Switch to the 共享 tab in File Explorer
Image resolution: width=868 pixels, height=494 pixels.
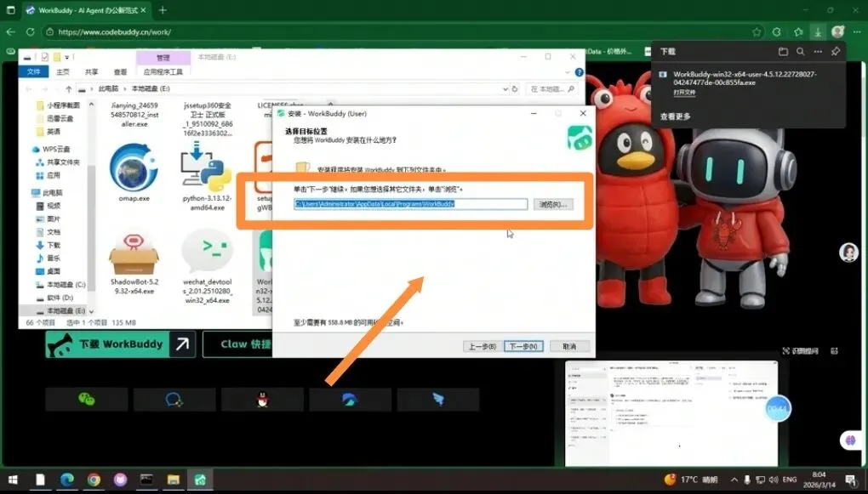click(x=91, y=72)
